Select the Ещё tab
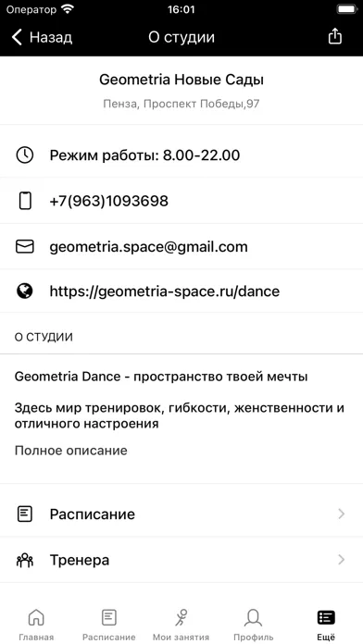 (x=326, y=625)
